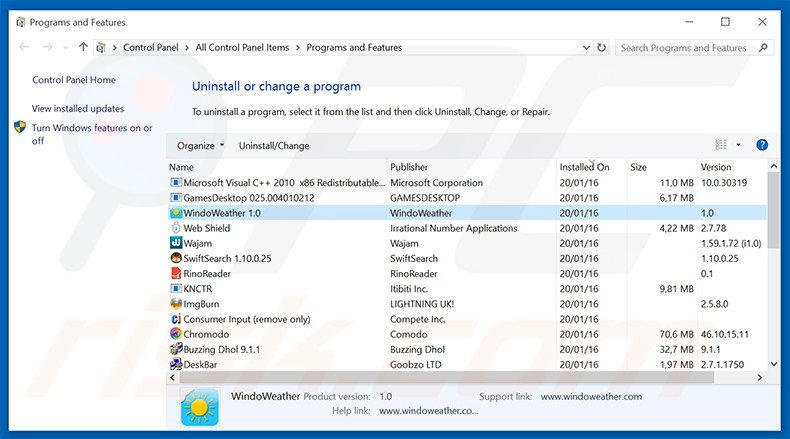This screenshot has height=439, width=790.
Task: Select the 10.0.30319 version cell
Action: (x=724, y=182)
